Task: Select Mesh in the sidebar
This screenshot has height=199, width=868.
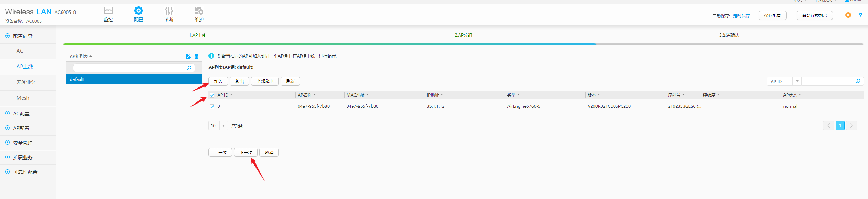Action: pyautogui.click(x=23, y=98)
